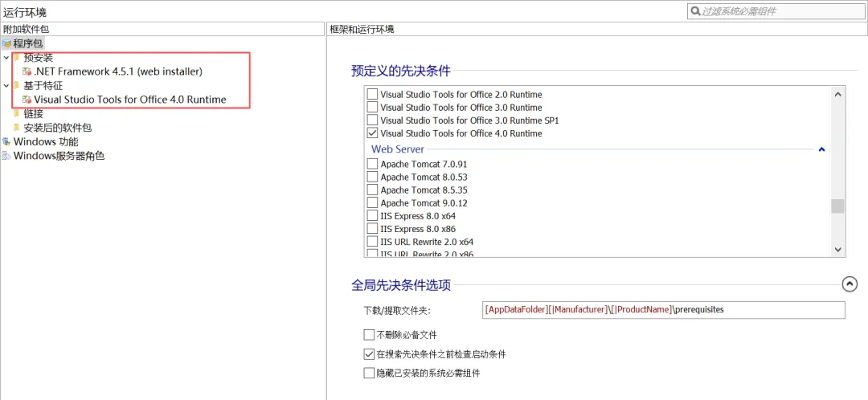This screenshot has width=868, height=400.
Task: Select the 程序包 tree item
Action: click(x=28, y=43)
